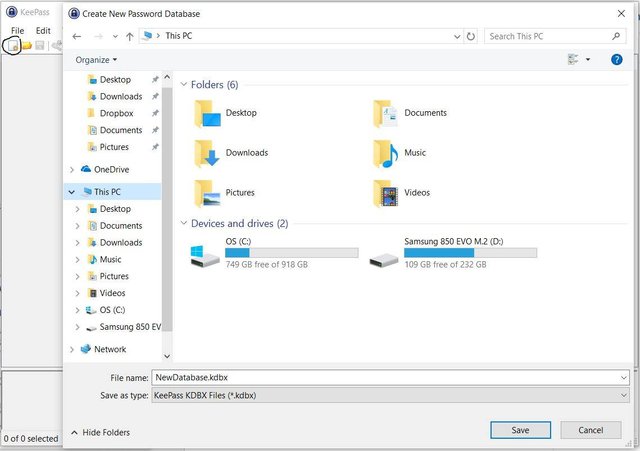Collapse the Folders (6) group
This screenshot has height=451, width=640.
click(184, 84)
